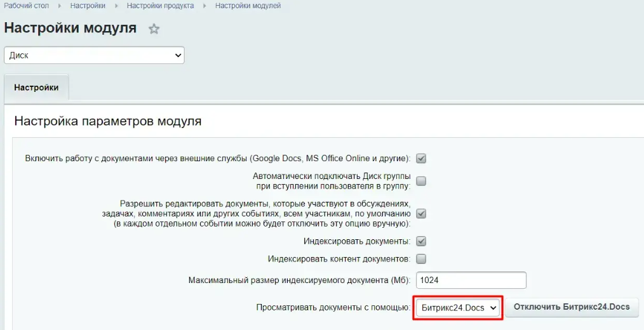The width and height of the screenshot is (644, 330).
Task: Switch to the Настройки tab
Action: pos(36,88)
